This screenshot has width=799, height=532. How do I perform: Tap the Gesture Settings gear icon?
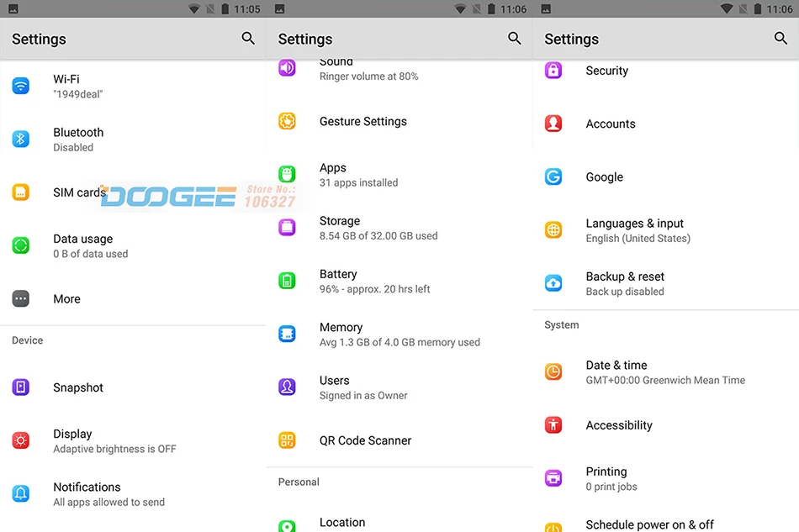(287, 121)
